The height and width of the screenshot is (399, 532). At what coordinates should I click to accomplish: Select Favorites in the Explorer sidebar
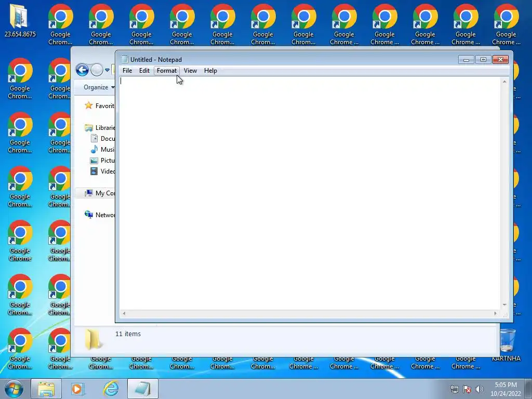100,106
